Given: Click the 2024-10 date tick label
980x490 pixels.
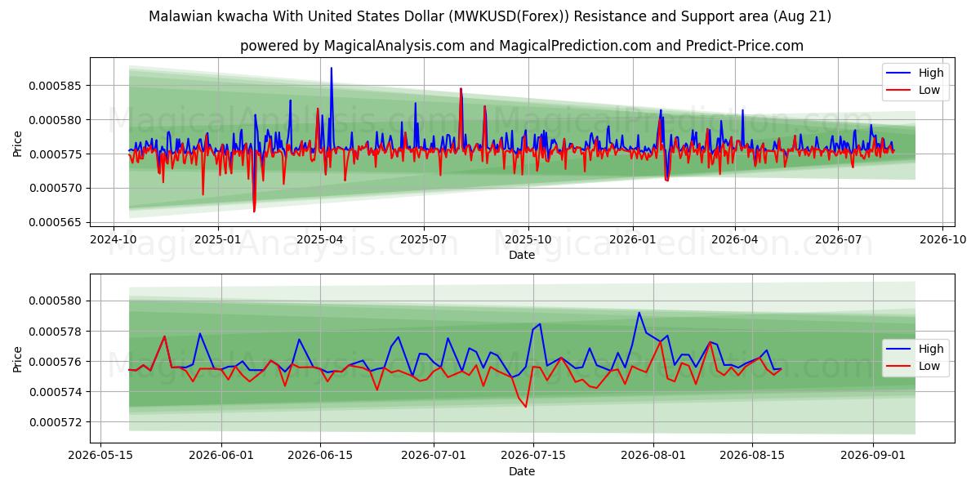Looking at the screenshot, I should coord(114,239).
